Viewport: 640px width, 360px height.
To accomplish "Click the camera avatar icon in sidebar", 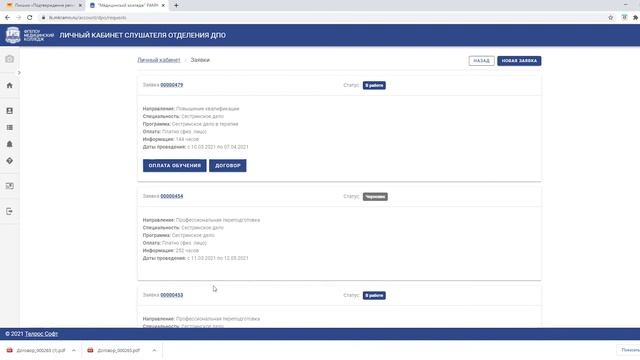I will 9,59.
